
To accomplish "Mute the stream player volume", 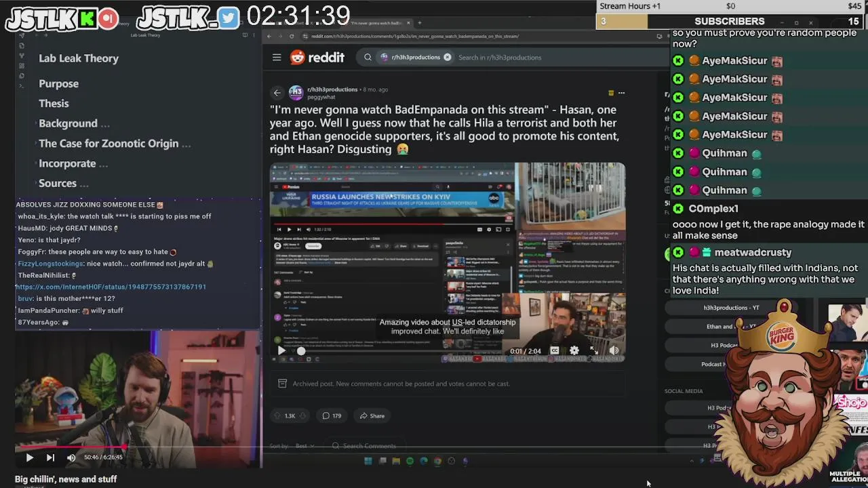I will point(71,457).
